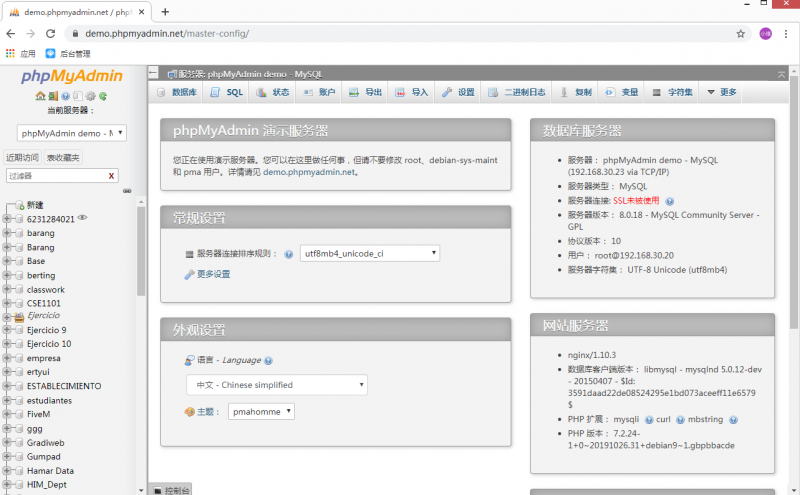Clear the filter box with red X
The image size is (800, 495).
pos(111,176)
